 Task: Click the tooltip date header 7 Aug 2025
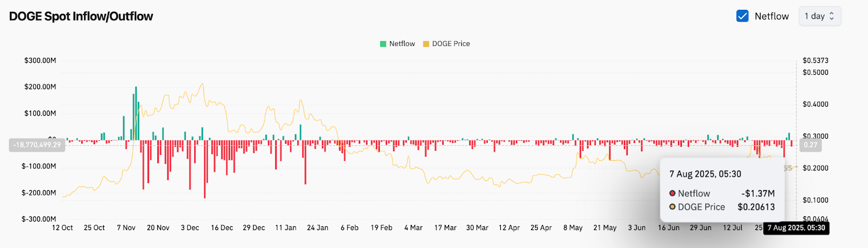[x=705, y=174]
